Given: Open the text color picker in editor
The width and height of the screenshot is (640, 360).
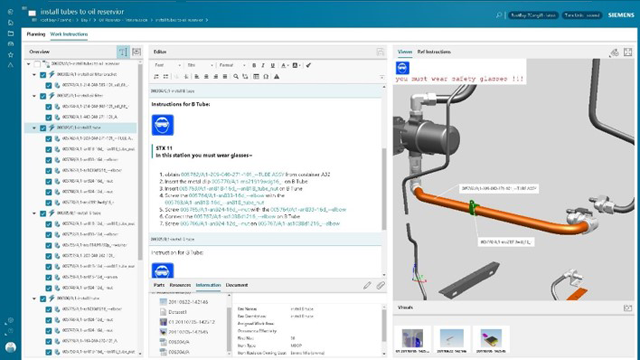Looking at the screenshot, I should click(284, 65).
